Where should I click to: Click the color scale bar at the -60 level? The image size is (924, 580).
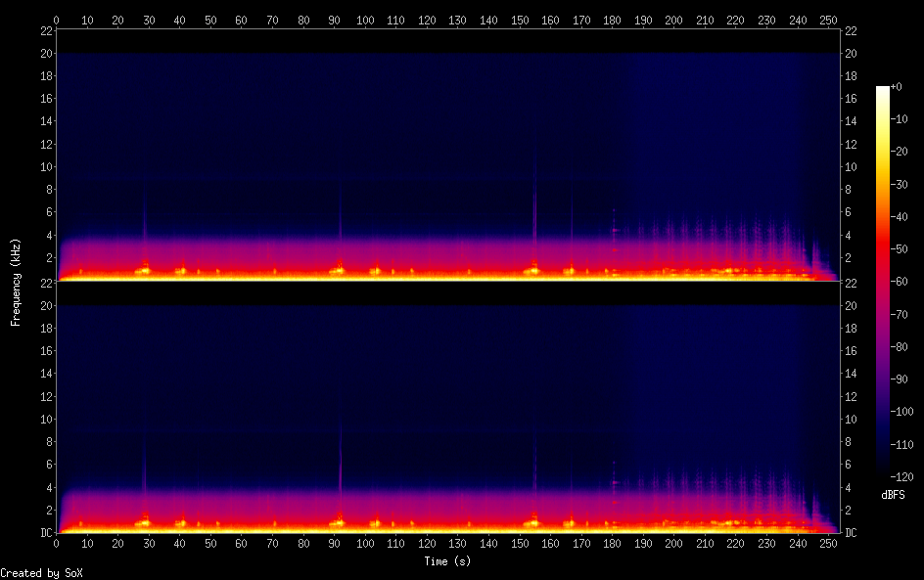[x=883, y=282]
